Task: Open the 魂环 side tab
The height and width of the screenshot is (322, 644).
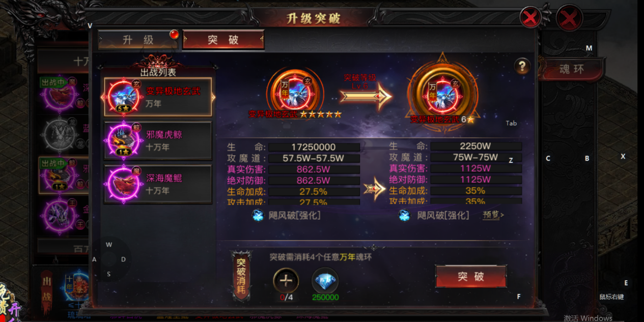Action: coord(572,70)
